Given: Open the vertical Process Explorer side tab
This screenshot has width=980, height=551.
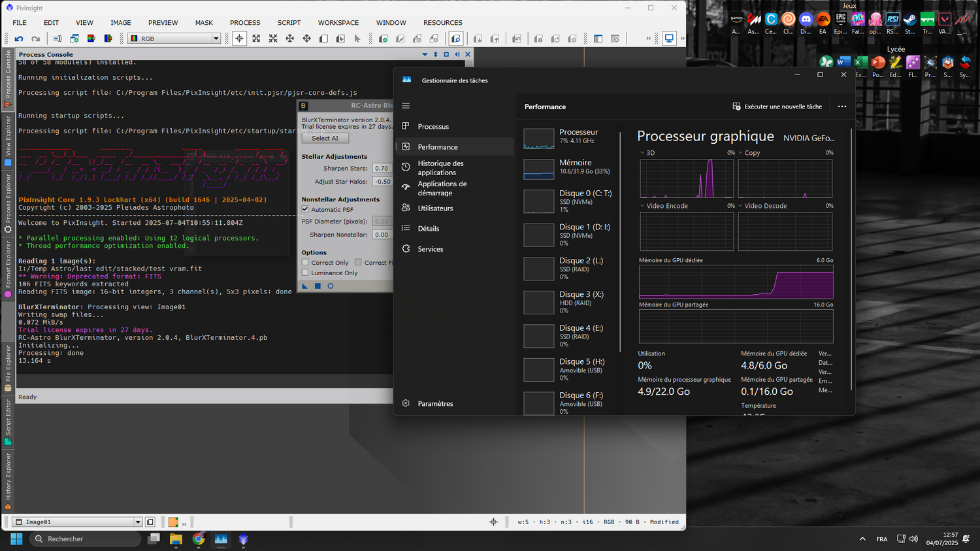Looking at the screenshot, I should click(8, 203).
